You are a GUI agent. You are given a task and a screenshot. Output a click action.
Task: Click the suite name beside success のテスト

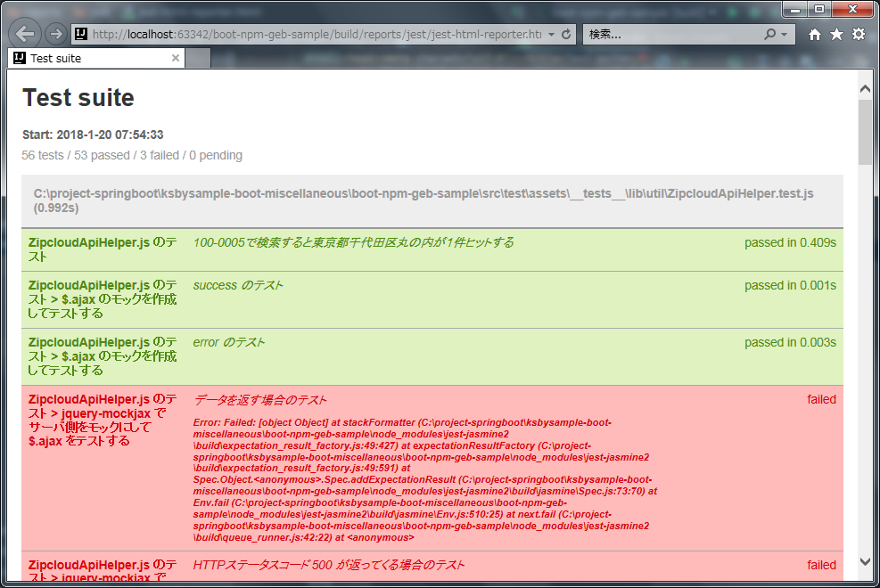(103, 299)
